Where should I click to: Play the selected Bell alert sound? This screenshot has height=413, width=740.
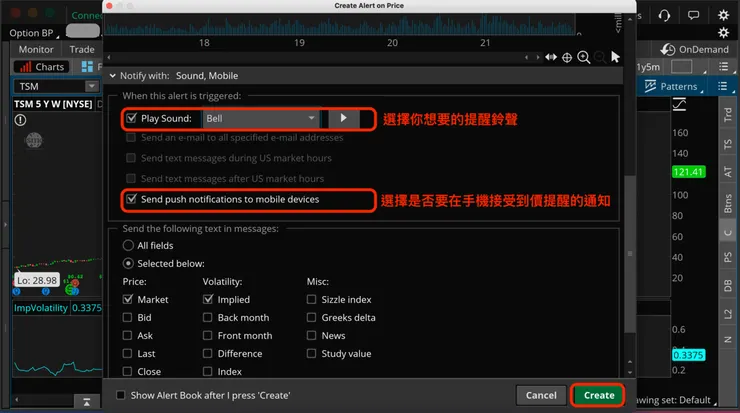pos(343,118)
